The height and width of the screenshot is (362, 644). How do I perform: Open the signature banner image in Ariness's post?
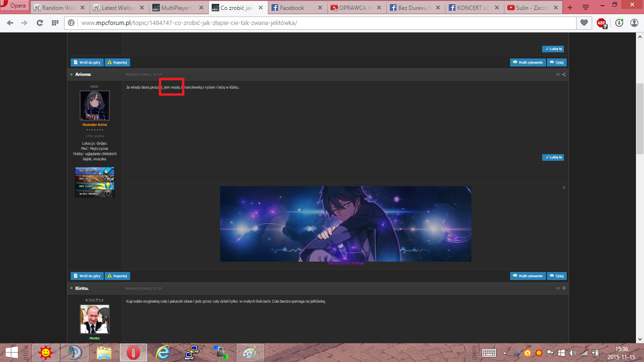click(x=346, y=224)
